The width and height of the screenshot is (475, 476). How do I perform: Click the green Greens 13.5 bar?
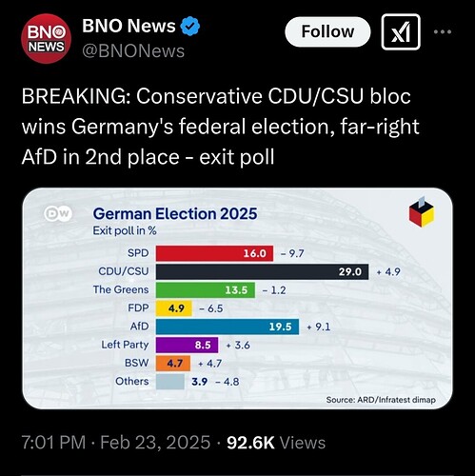(206, 290)
